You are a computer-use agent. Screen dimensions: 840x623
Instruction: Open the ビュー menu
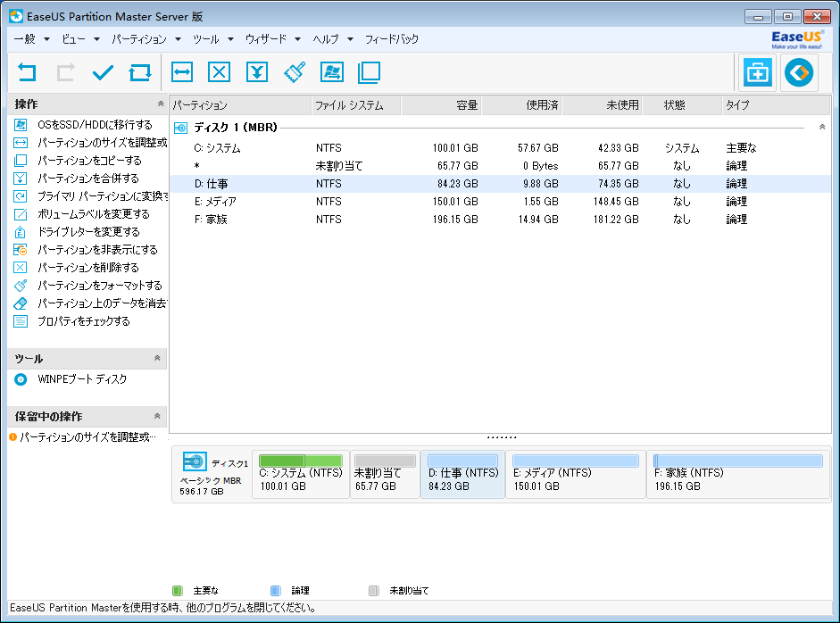pos(73,39)
